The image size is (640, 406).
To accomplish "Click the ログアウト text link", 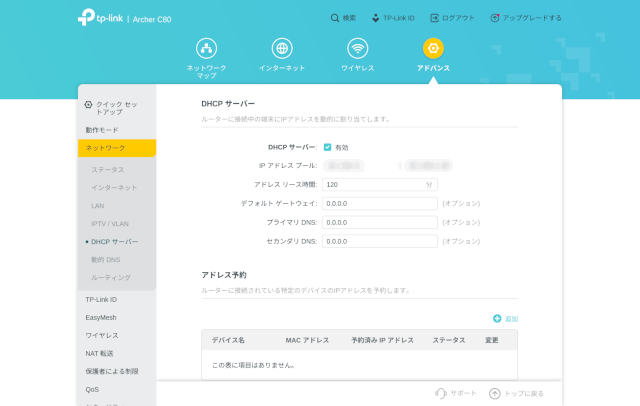I will coord(458,18).
